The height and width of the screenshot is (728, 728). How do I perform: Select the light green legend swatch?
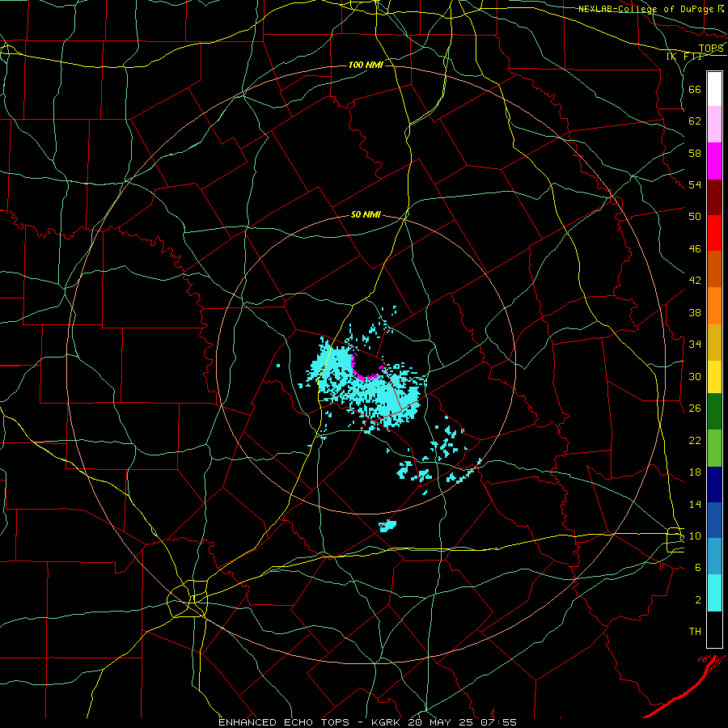pyautogui.click(x=714, y=448)
